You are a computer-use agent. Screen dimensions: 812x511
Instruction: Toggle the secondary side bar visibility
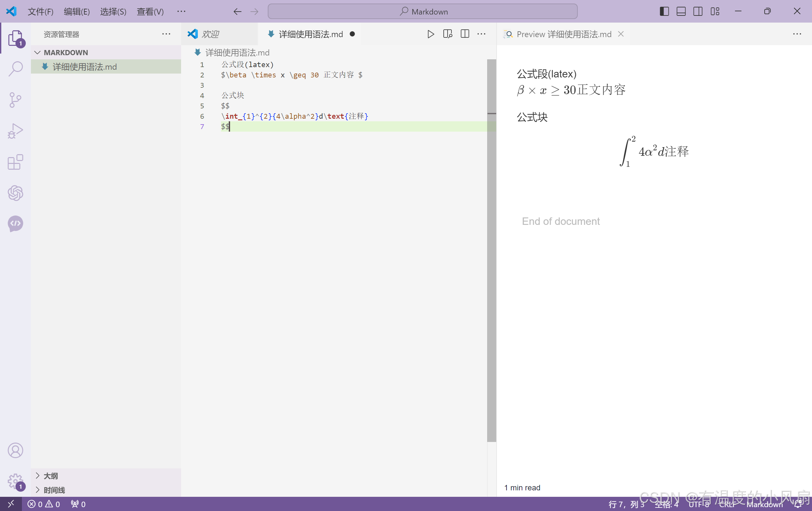tap(698, 12)
